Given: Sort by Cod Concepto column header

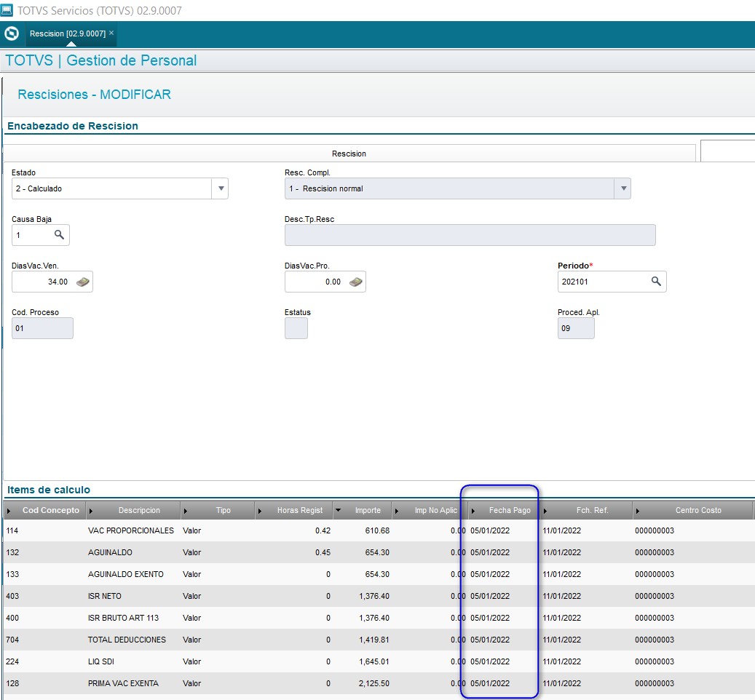Looking at the screenshot, I should [50, 510].
